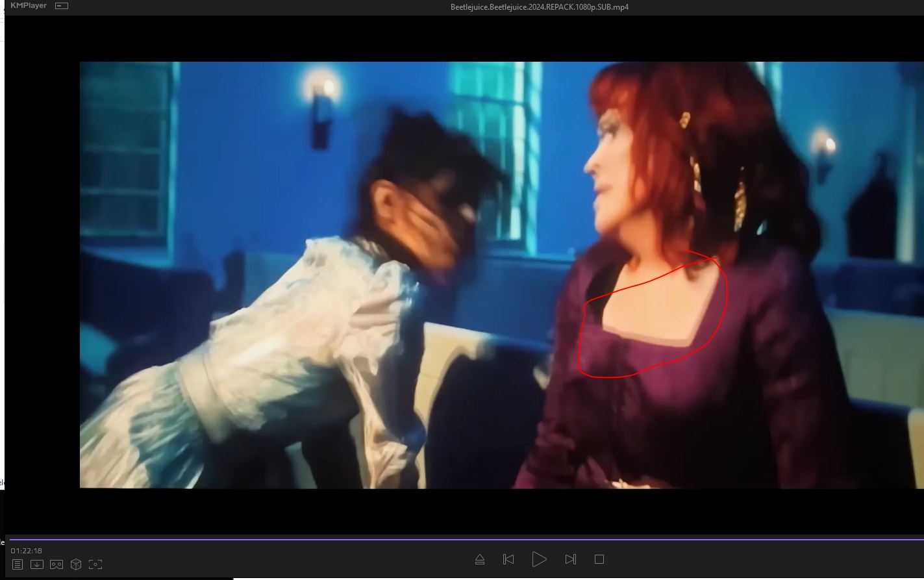This screenshot has width=924, height=580.
Task: Click the download video icon
Action: tap(37, 564)
